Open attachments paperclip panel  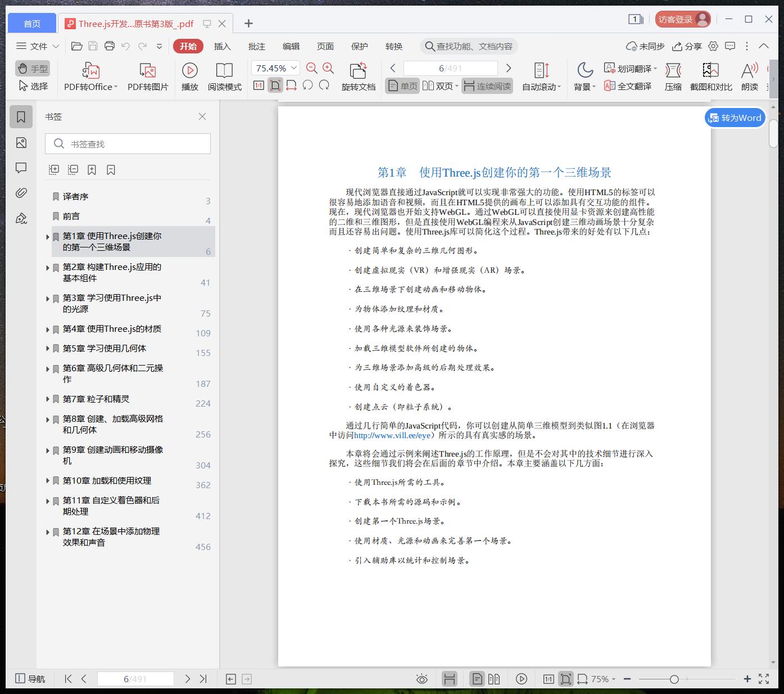pyautogui.click(x=21, y=193)
